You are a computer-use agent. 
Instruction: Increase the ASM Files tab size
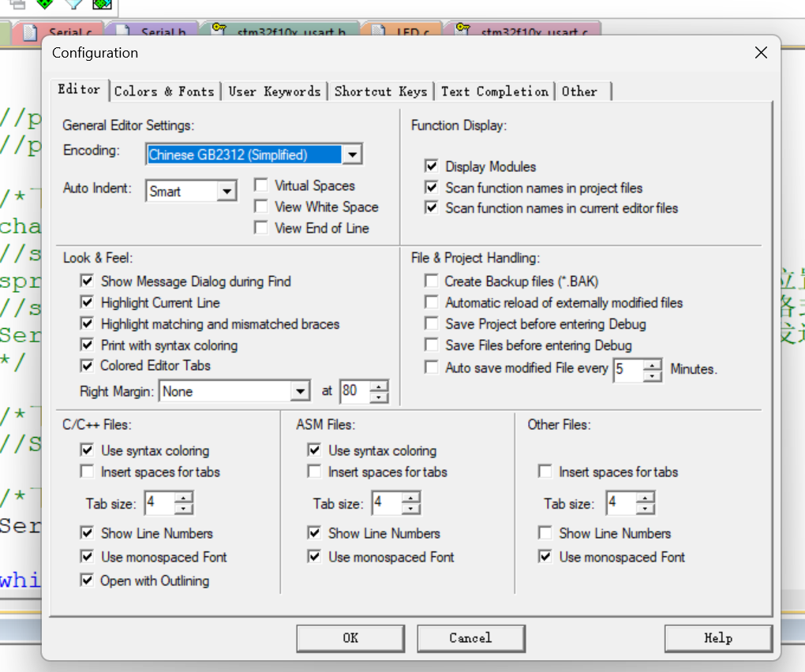coord(410,498)
